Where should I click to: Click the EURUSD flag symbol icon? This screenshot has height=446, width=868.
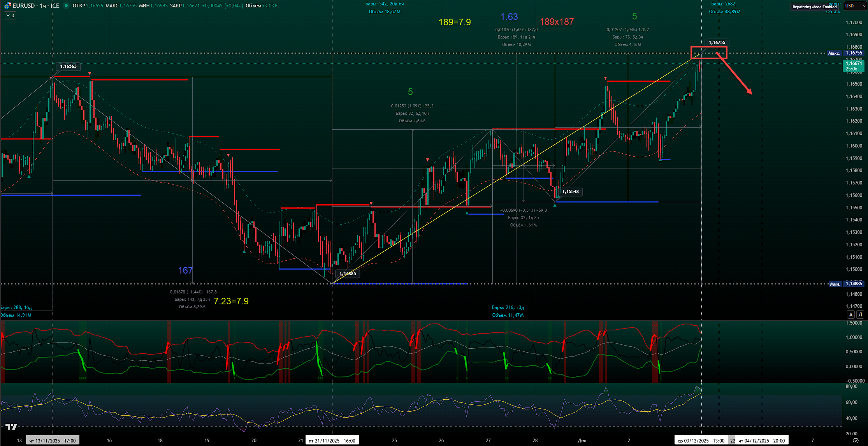[7, 6]
